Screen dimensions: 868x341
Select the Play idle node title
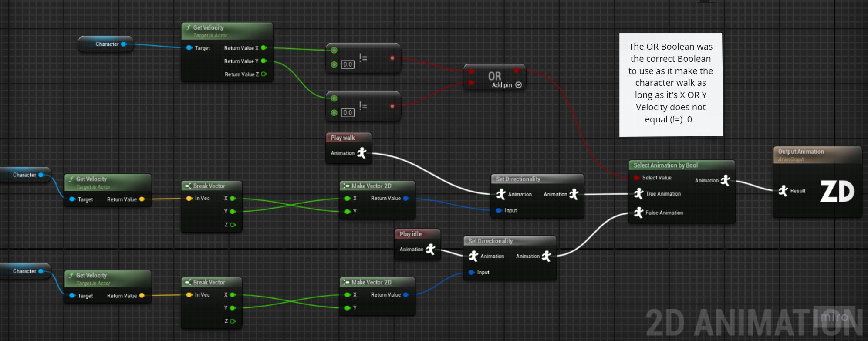[411, 234]
